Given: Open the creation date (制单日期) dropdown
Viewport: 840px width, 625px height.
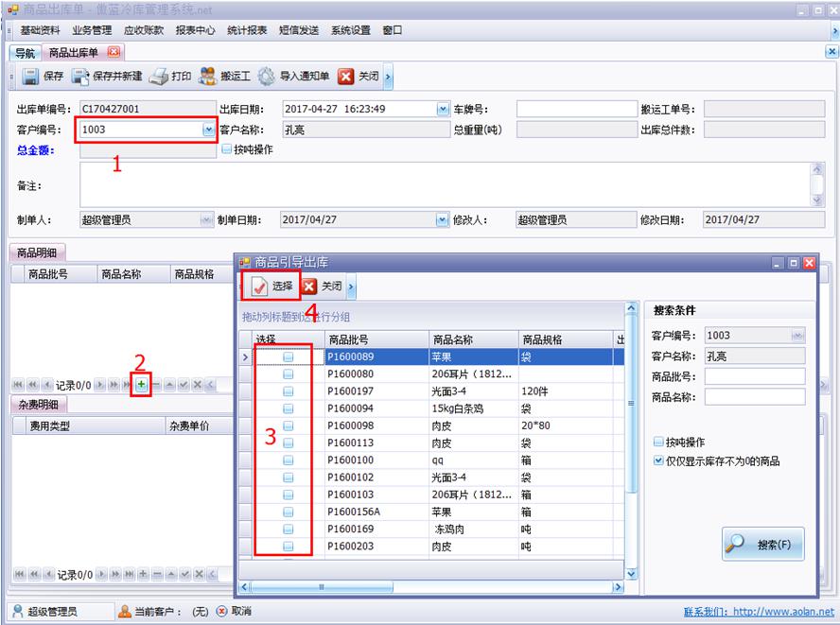Looking at the screenshot, I should coord(443,219).
